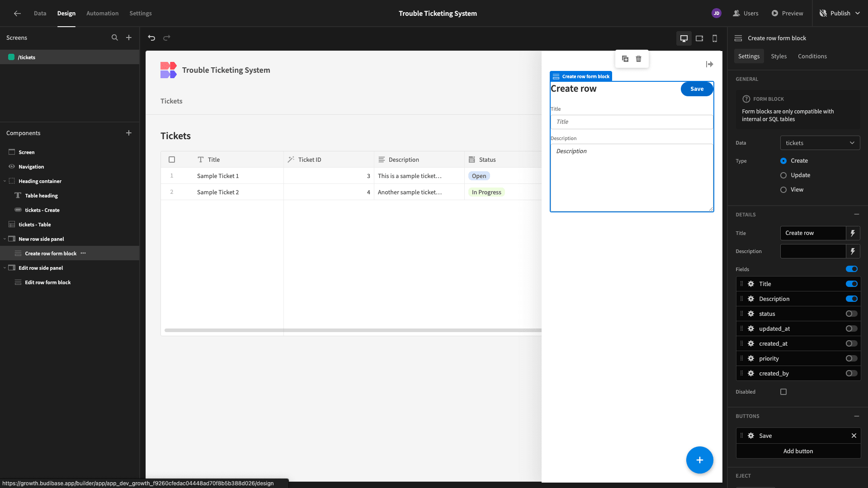Select the View radio button
The height and width of the screenshot is (488, 868).
[x=783, y=189]
